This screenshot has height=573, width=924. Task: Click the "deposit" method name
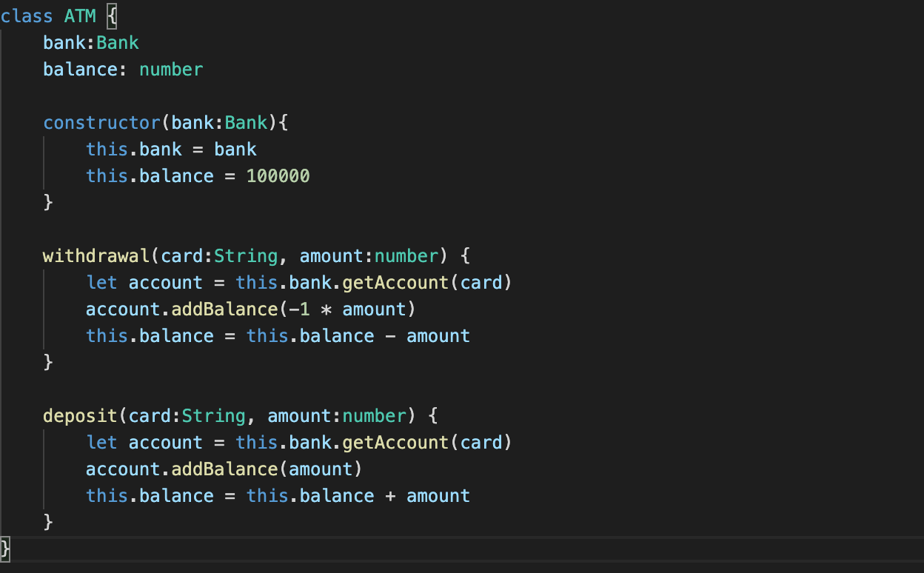point(80,415)
